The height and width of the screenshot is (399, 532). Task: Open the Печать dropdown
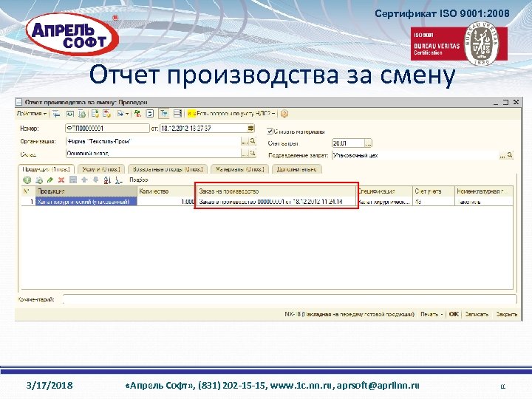(x=432, y=314)
